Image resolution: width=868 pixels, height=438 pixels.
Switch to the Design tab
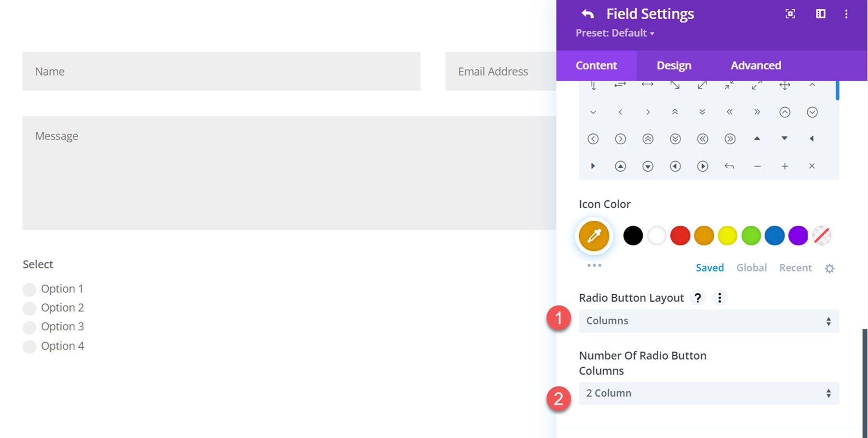pos(674,66)
